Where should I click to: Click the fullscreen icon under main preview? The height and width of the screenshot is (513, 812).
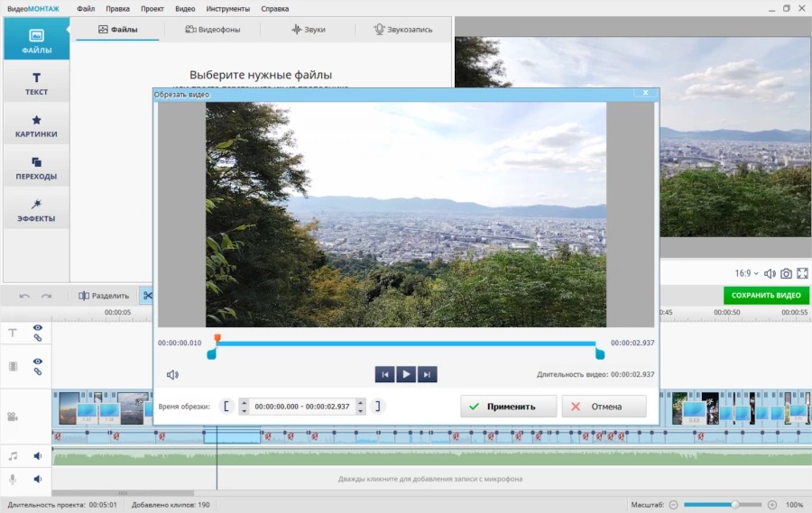coord(802,273)
